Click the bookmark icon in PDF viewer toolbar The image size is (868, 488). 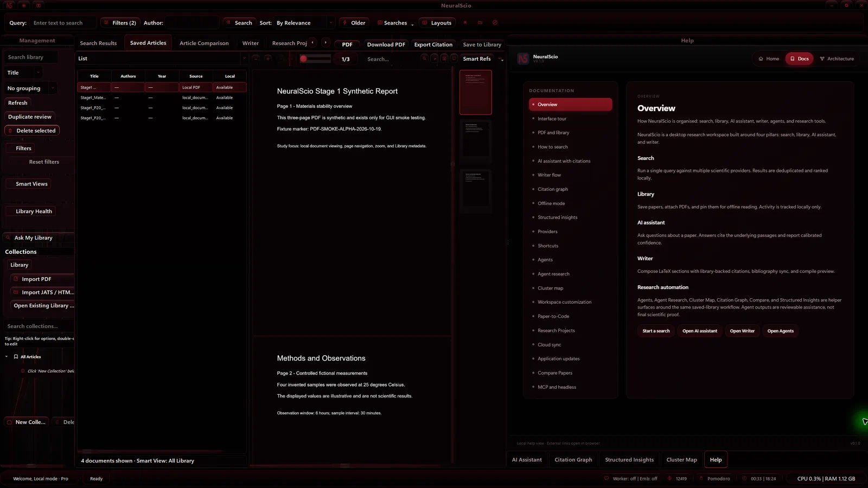444,59
